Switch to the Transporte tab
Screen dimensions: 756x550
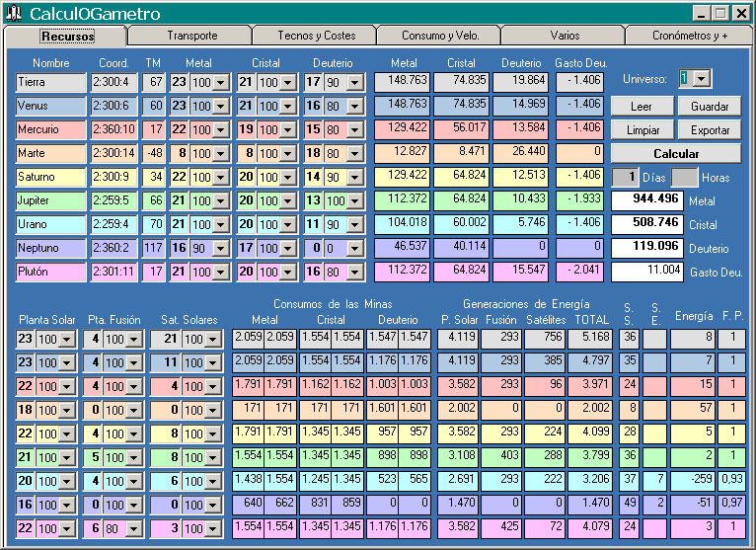click(191, 36)
